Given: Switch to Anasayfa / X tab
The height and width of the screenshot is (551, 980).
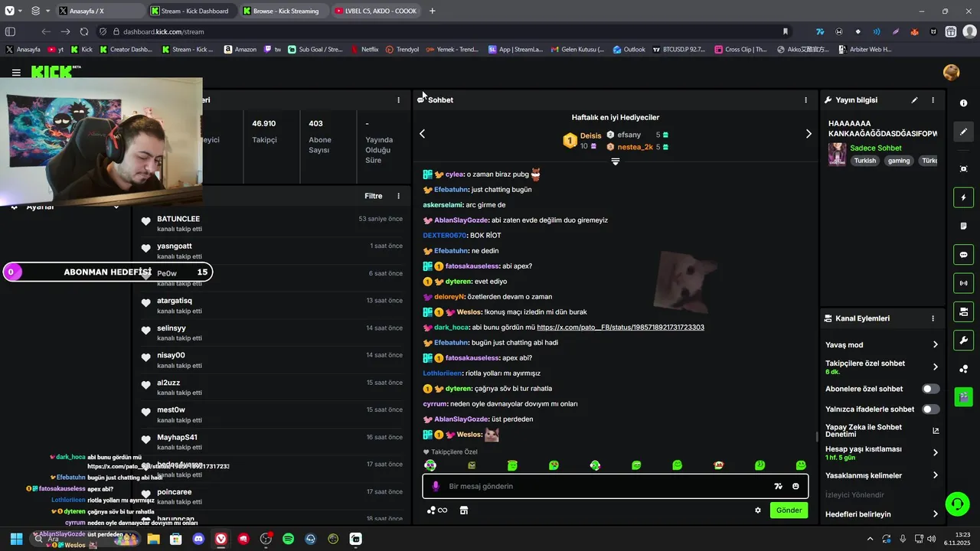Looking at the screenshot, I should pos(101,11).
